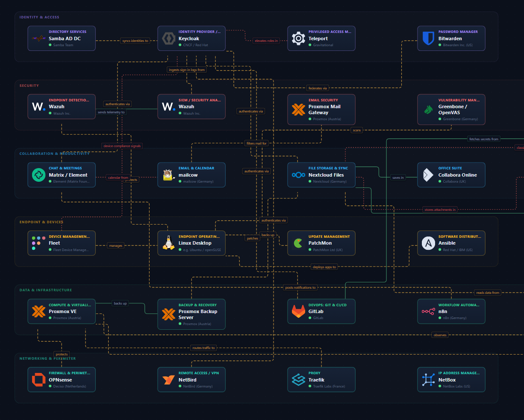524x420 pixels.
Task: Click the "fetches secrets from" label
Action: [484, 139]
